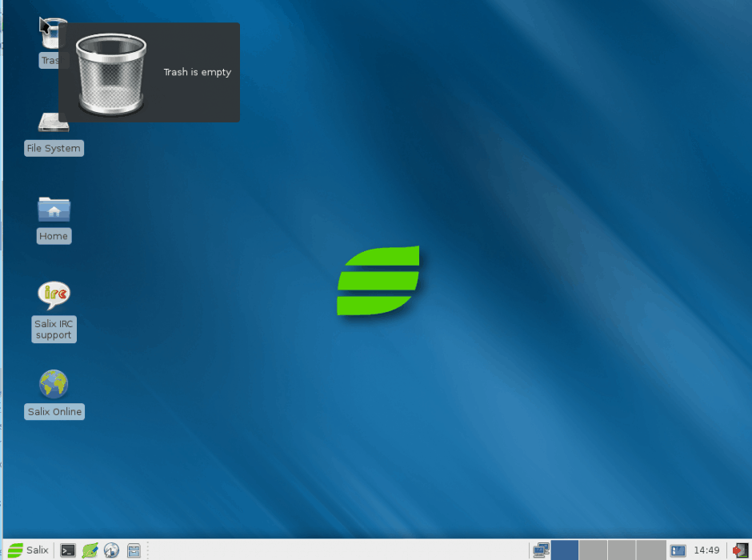Open the Salix Online globe icon
752x560 pixels.
pyautogui.click(x=54, y=382)
